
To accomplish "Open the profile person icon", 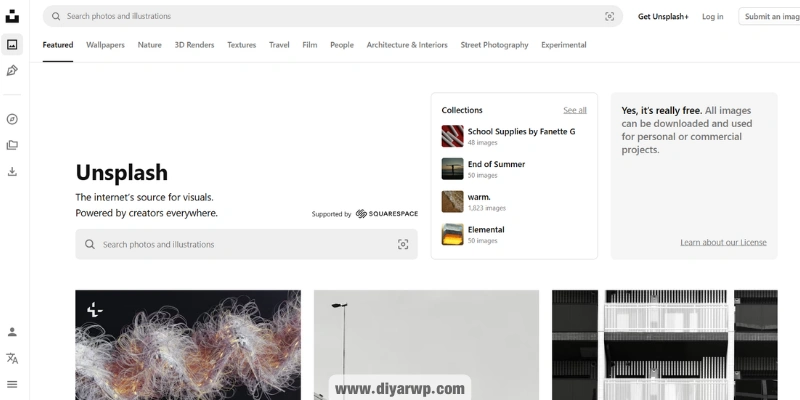I will [x=12, y=332].
